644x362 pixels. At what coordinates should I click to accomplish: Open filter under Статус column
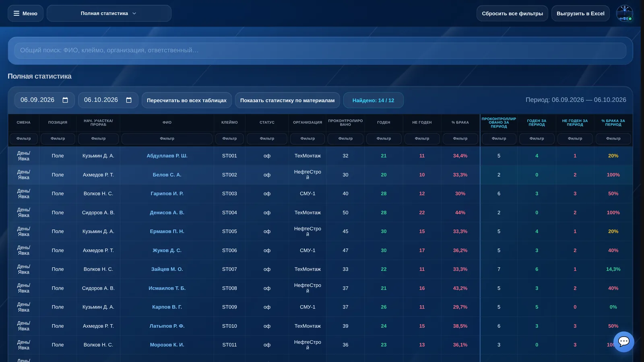(x=267, y=138)
